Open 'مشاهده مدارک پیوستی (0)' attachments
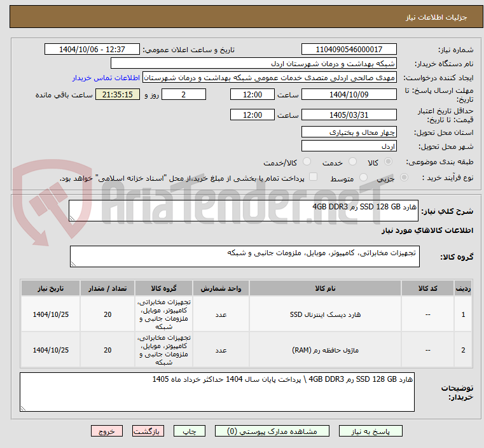Screen dimensions: 484x448 tap(272, 431)
